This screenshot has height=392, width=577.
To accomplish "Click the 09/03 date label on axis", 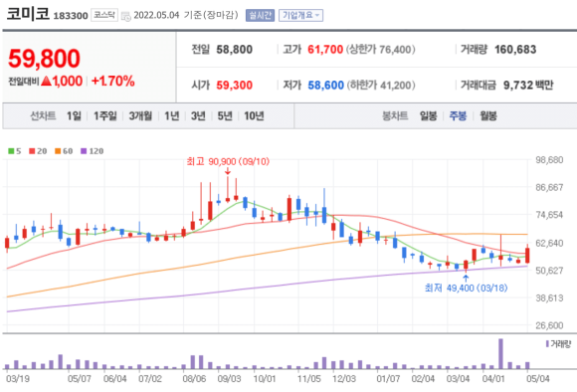I will (x=229, y=379).
